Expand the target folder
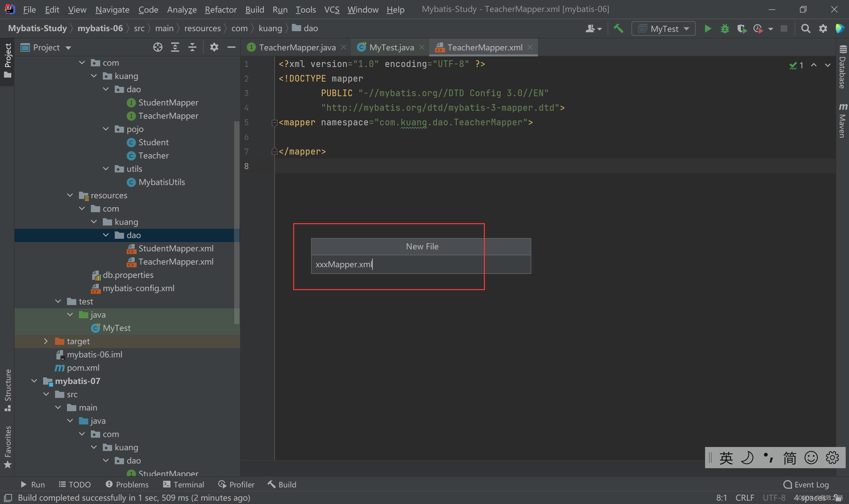The height and width of the screenshot is (504, 849). tap(46, 341)
